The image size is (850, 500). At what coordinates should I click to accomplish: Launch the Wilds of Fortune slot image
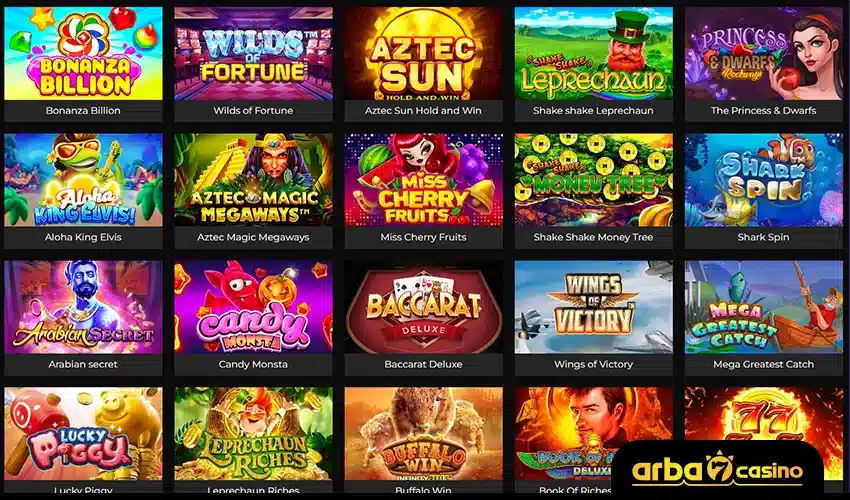[x=253, y=53]
